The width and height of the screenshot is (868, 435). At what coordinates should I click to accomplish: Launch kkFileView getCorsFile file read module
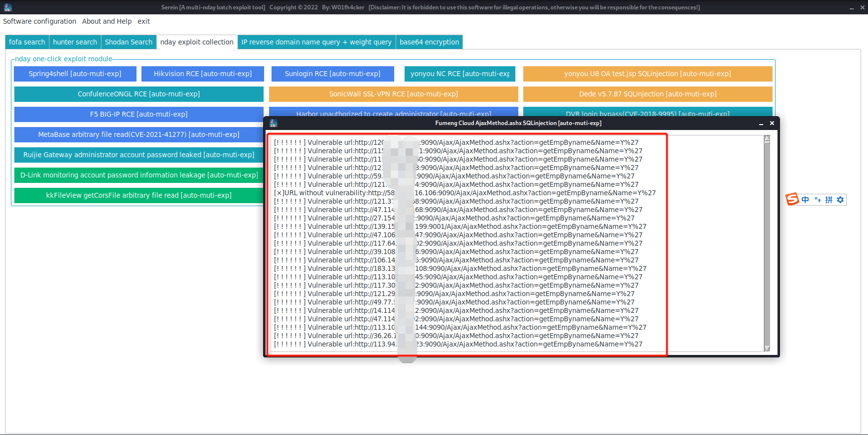point(139,195)
